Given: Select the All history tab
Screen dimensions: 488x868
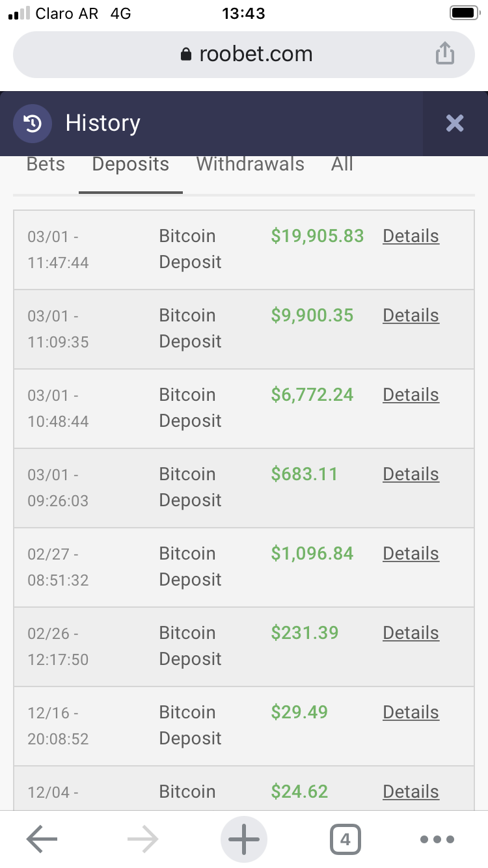Looking at the screenshot, I should coord(342,164).
